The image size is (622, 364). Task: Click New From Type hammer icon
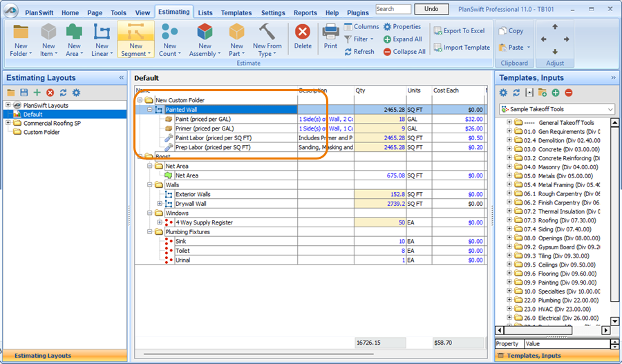click(x=267, y=32)
